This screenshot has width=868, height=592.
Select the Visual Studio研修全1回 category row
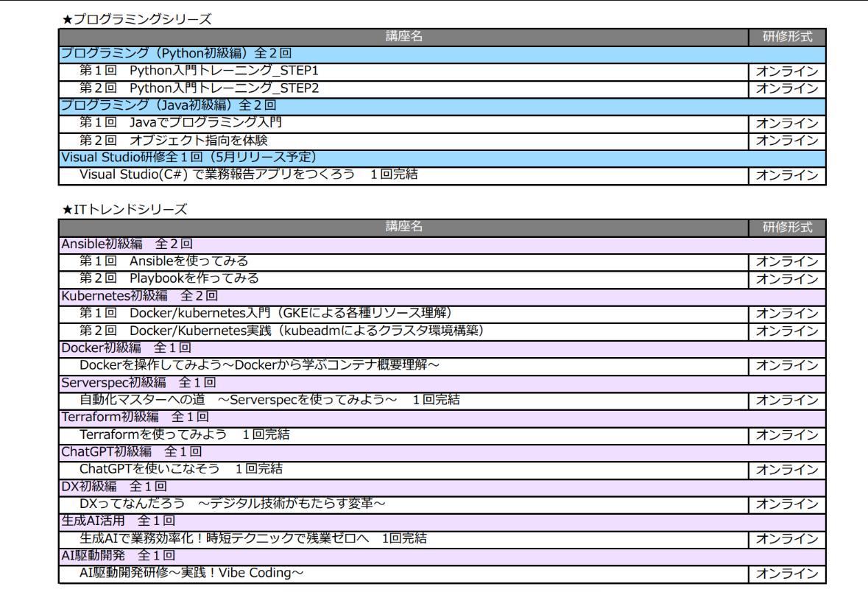point(188,158)
